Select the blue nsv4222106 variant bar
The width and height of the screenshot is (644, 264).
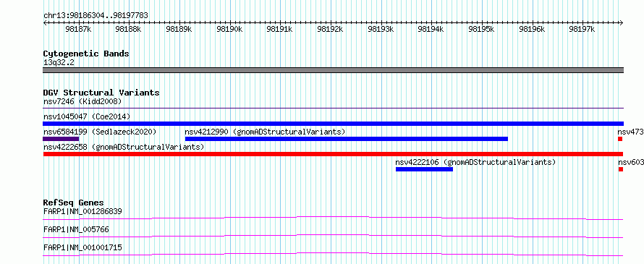point(424,169)
